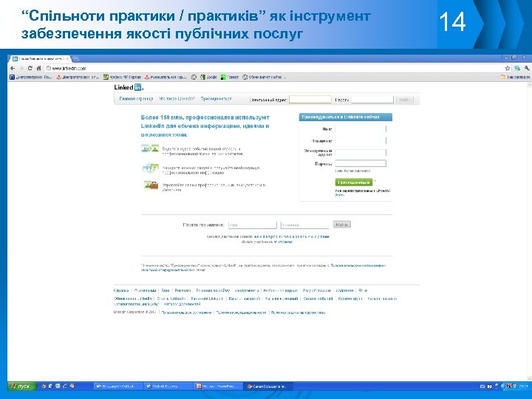The width and height of the screenshot is (532, 399).
Task: Open the browser home page icon
Action: pyautogui.click(x=38, y=68)
